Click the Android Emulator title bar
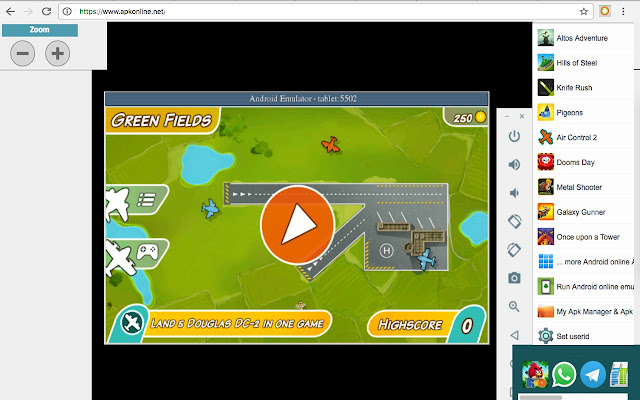 point(297,99)
